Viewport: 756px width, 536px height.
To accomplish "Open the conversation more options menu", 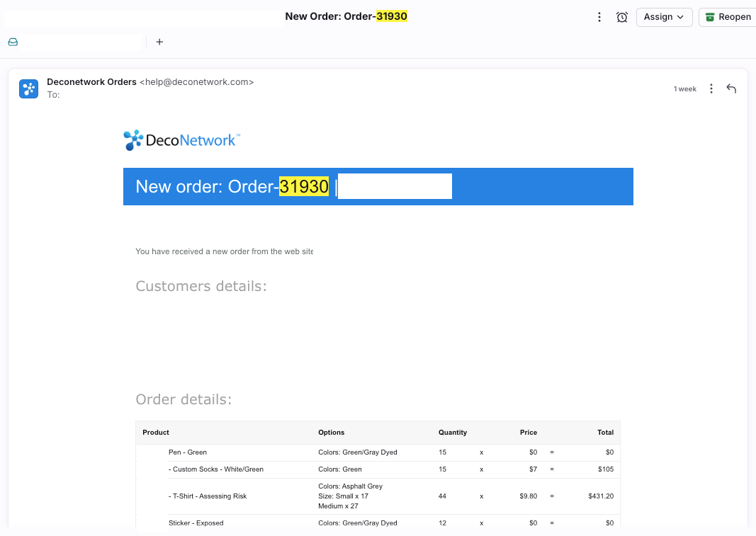I will 599,17.
